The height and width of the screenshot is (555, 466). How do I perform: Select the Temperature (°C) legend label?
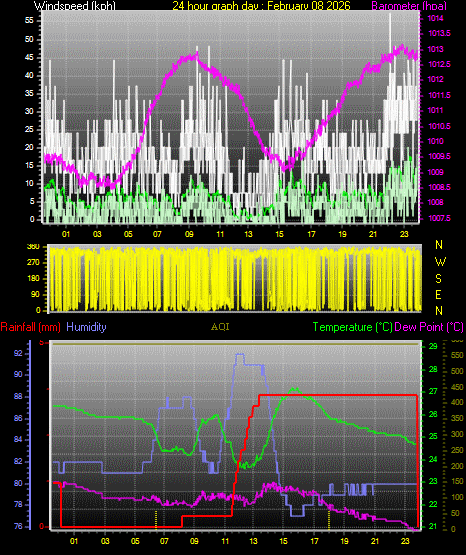point(352,327)
